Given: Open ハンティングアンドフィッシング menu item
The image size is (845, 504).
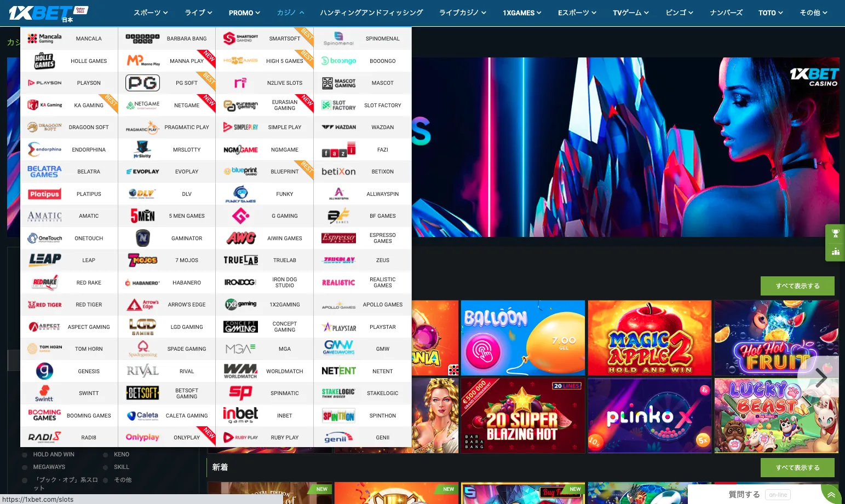Looking at the screenshot, I should point(371,13).
